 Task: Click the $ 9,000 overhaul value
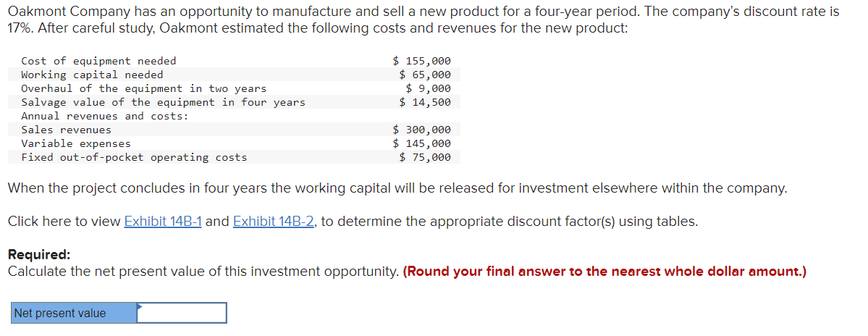point(429,88)
